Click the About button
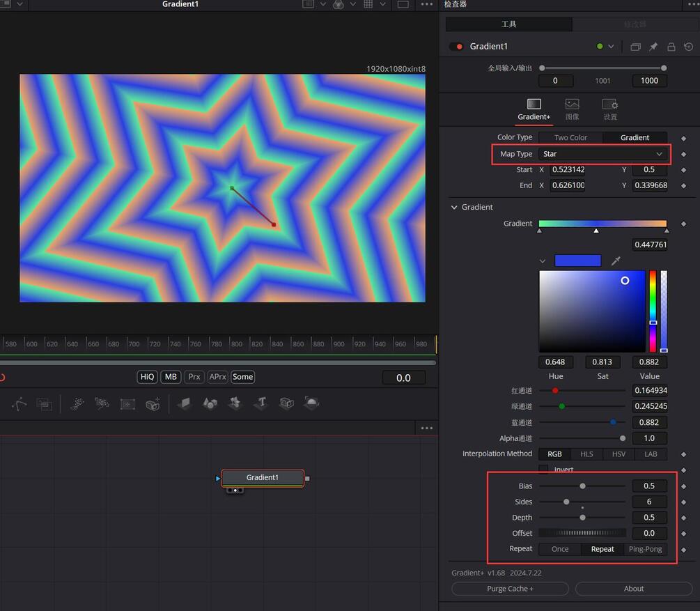The width and height of the screenshot is (700, 611). (633, 589)
